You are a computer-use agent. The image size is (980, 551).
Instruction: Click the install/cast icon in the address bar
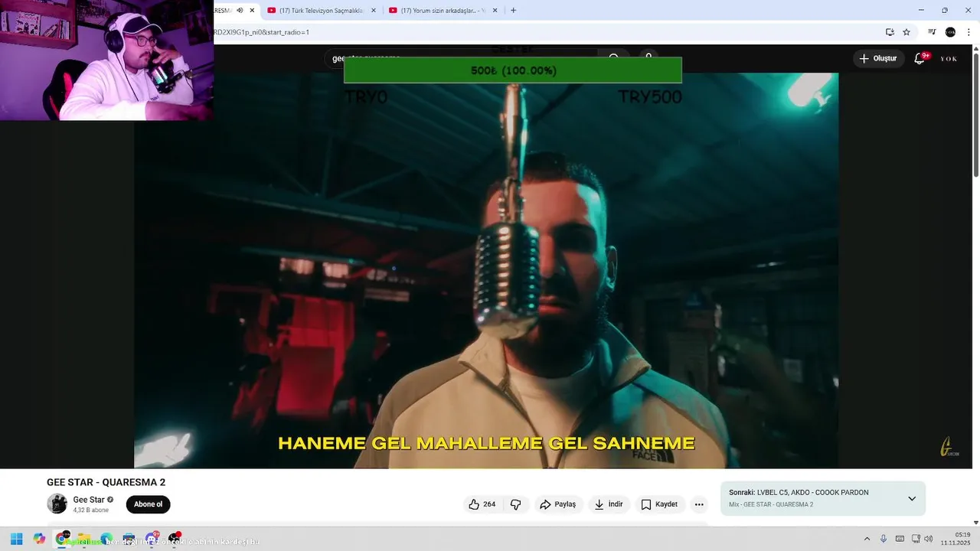click(x=890, y=32)
